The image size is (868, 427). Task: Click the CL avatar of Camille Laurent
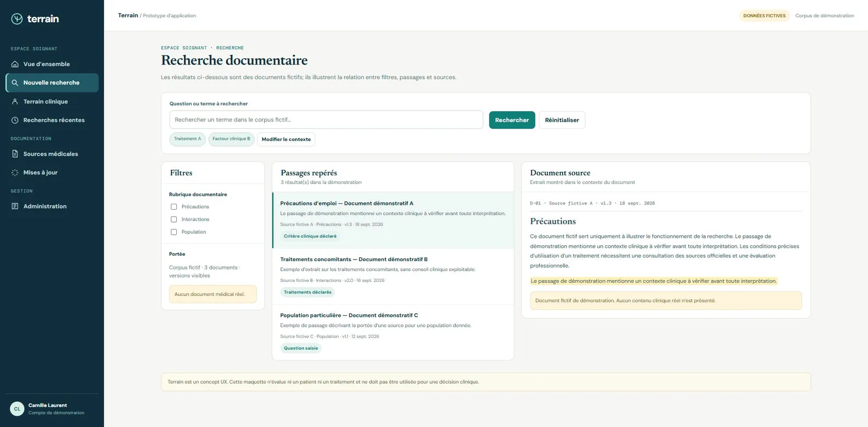tap(17, 409)
